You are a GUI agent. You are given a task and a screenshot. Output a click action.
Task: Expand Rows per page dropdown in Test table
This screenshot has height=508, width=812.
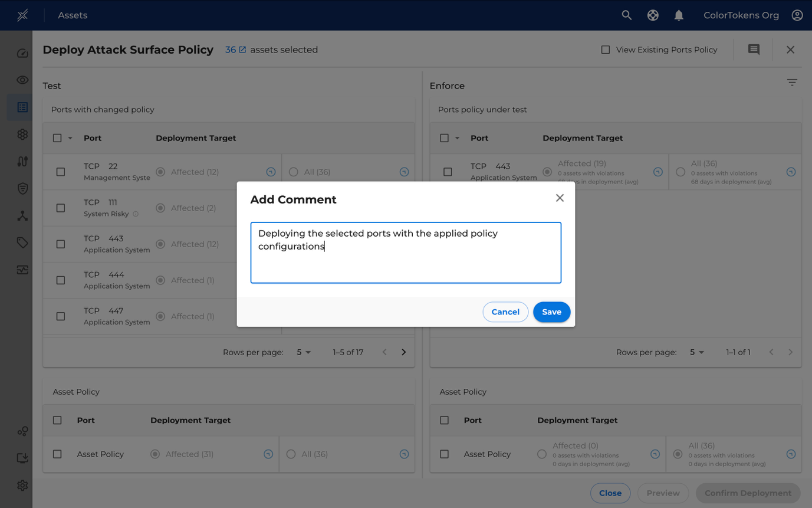[x=304, y=352]
